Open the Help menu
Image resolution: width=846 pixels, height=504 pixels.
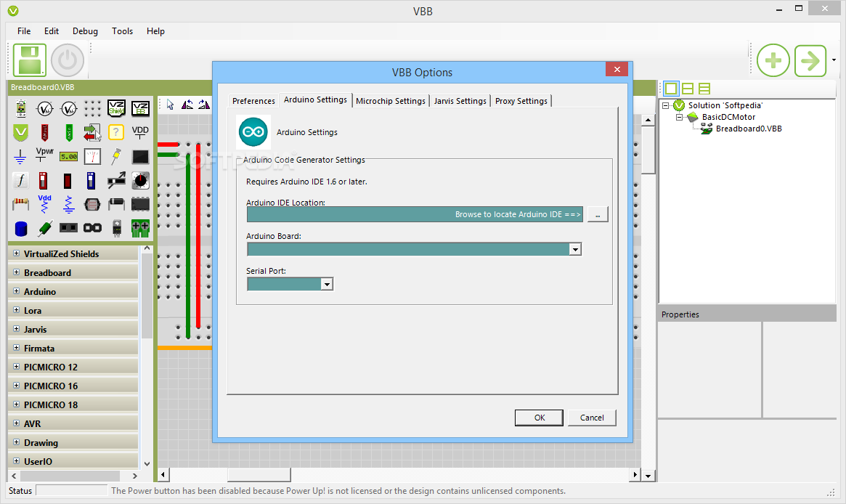[x=155, y=31]
